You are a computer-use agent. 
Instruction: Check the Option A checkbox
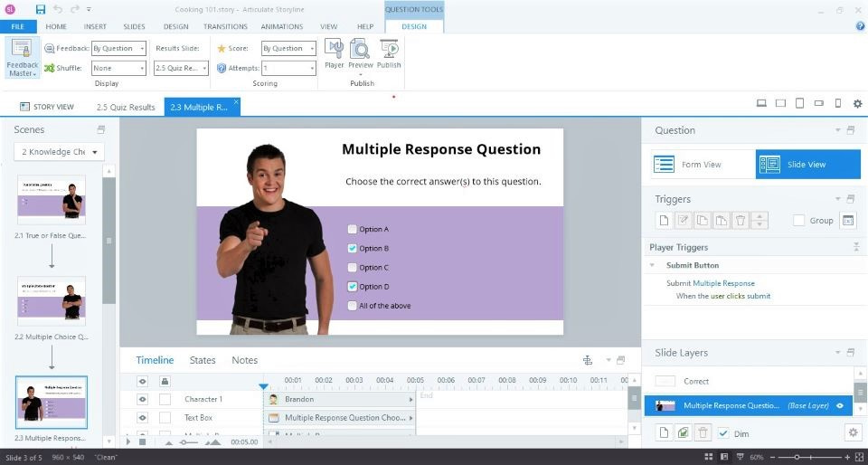pyautogui.click(x=352, y=229)
